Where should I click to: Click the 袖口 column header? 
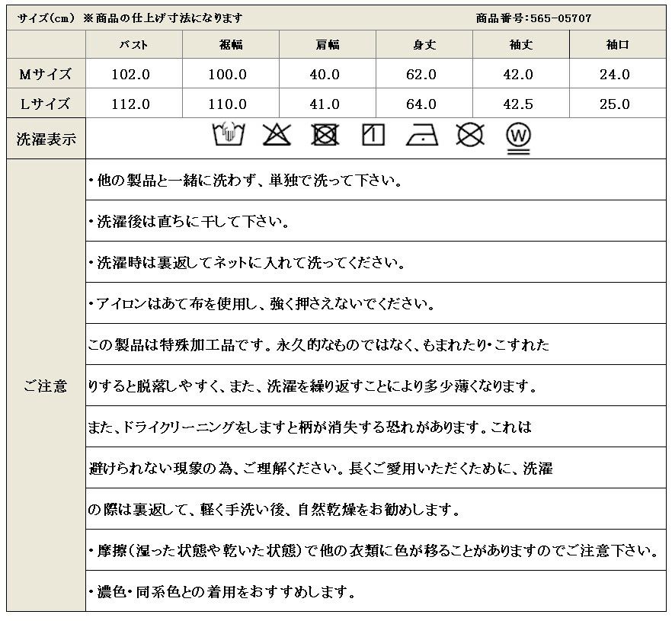pyautogui.click(x=617, y=45)
